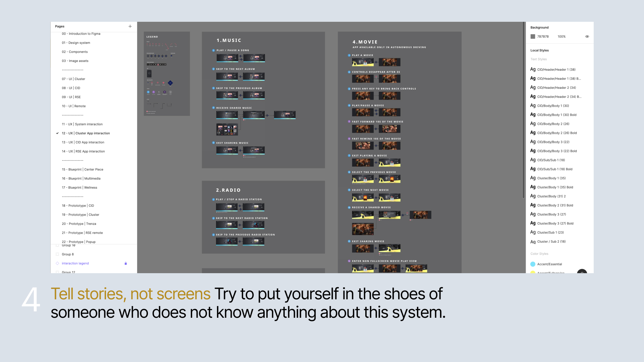Select the Accent/Essential blue color style swatch
644x362 pixels.
[x=533, y=264]
